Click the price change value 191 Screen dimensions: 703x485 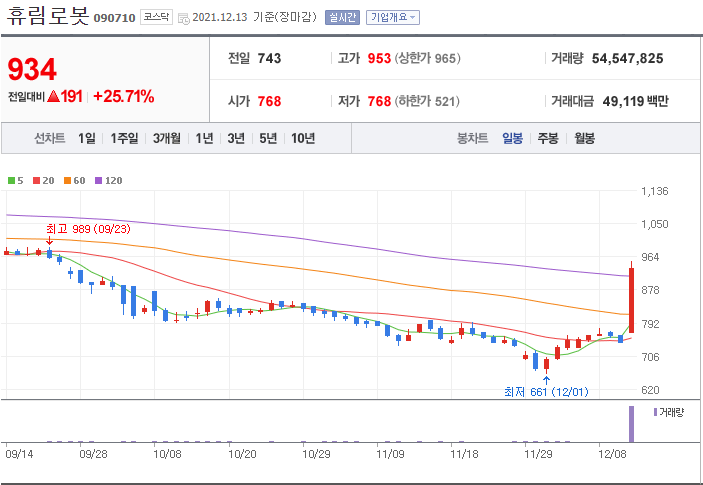point(72,96)
